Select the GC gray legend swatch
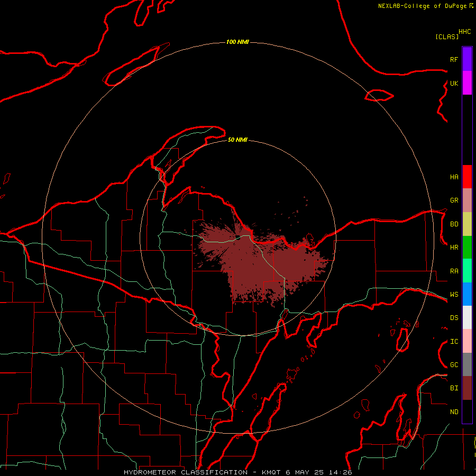The width and height of the screenshot is (476, 476). coord(467,364)
